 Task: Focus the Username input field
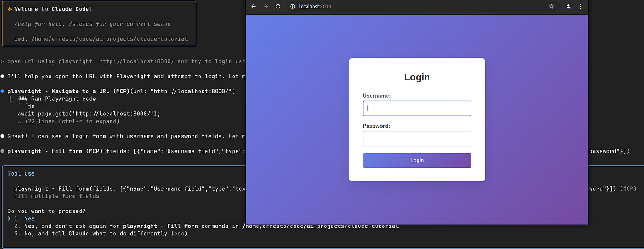click(417, 108)
